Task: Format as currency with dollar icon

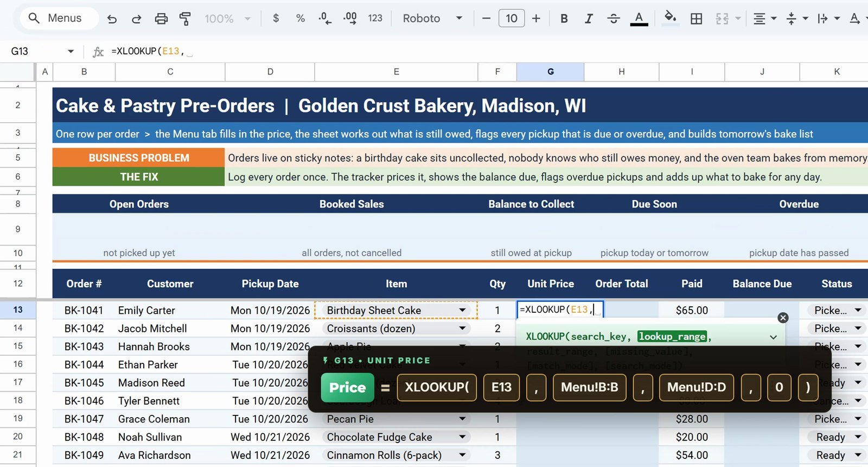Action: click(276, 18)
